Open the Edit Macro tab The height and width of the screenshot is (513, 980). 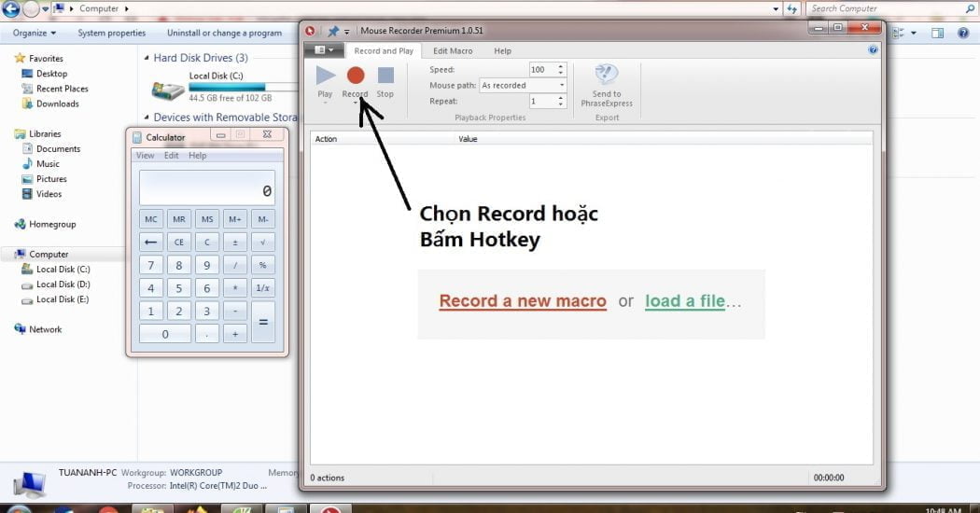[453, 50]
